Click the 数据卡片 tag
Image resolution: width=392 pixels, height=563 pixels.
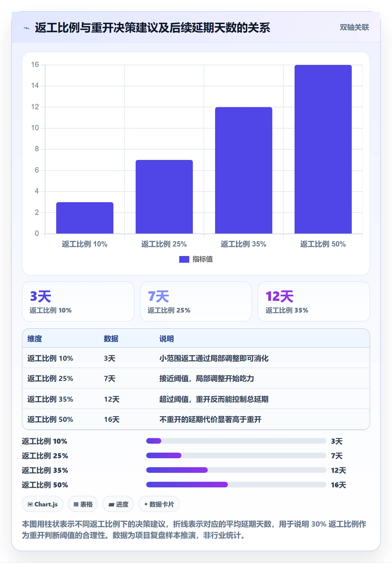pyautogui.click(x=159, y=504)
